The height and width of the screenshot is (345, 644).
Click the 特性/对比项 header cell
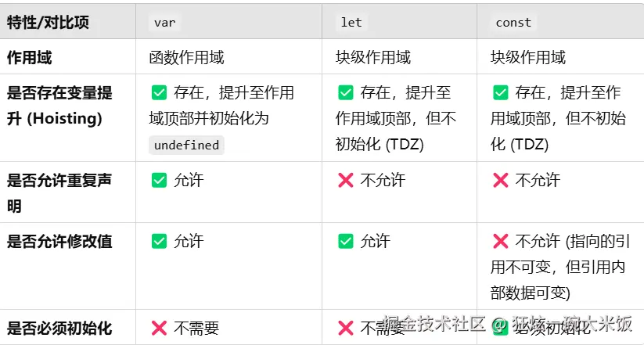[49, 23]
